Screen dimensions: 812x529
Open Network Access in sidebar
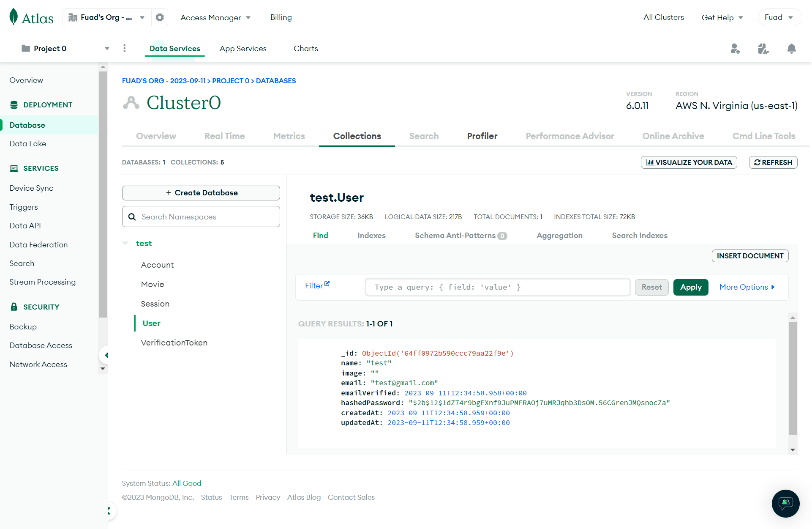coord(38,365)
